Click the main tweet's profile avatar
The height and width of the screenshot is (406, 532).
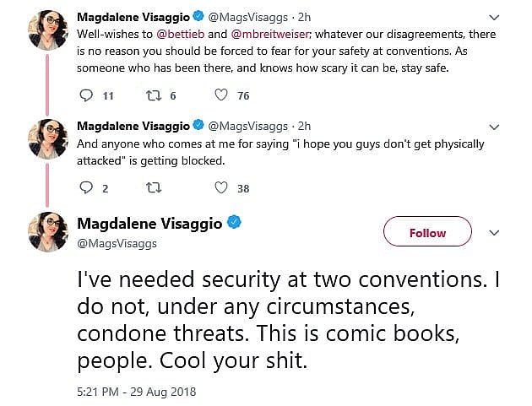(x=48, y=233)
